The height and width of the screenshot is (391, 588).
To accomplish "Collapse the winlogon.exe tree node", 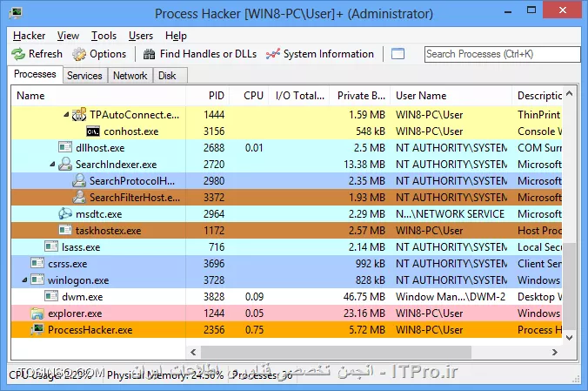I will point(24,280).
